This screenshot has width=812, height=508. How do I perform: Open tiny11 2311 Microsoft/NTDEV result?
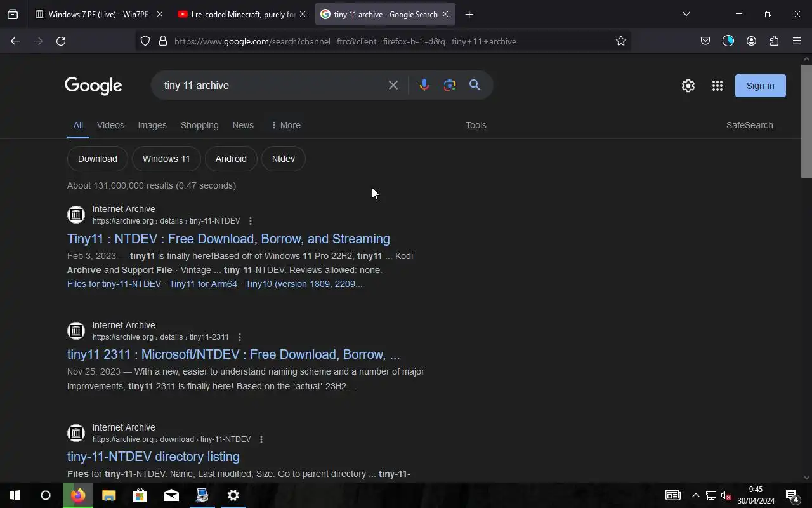tap(233, 354)
